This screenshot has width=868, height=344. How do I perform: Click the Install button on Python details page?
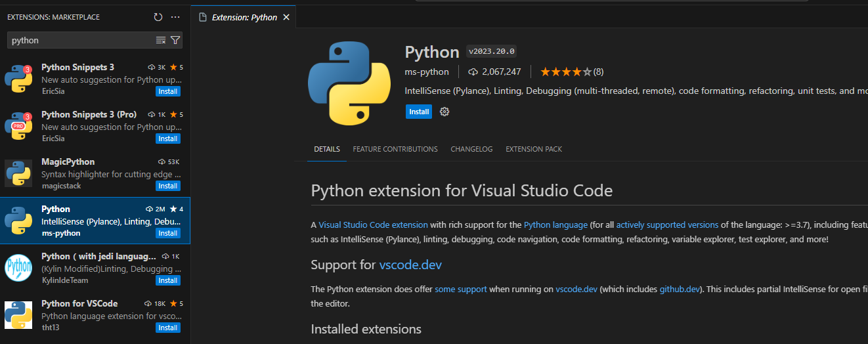pyautogui.click(x=419, y=112)
